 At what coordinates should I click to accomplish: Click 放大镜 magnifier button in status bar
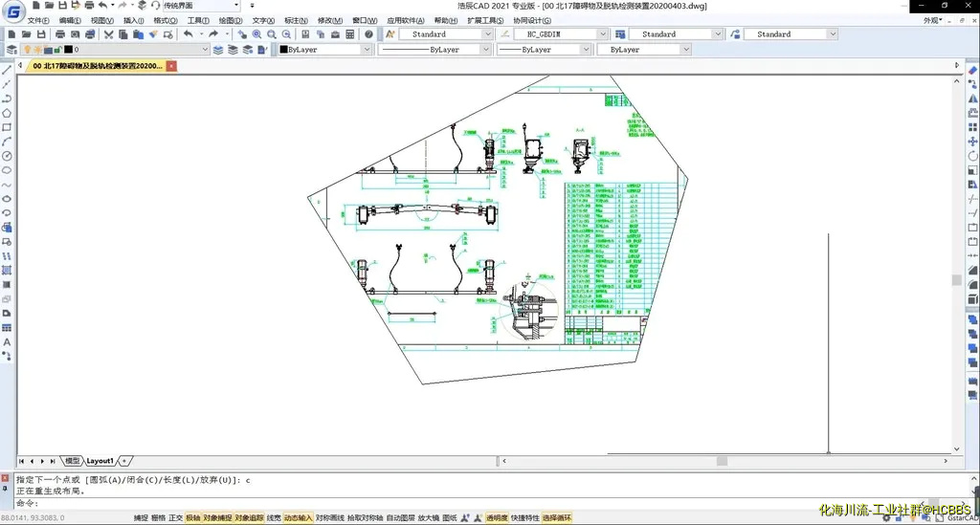click(429, 518)
